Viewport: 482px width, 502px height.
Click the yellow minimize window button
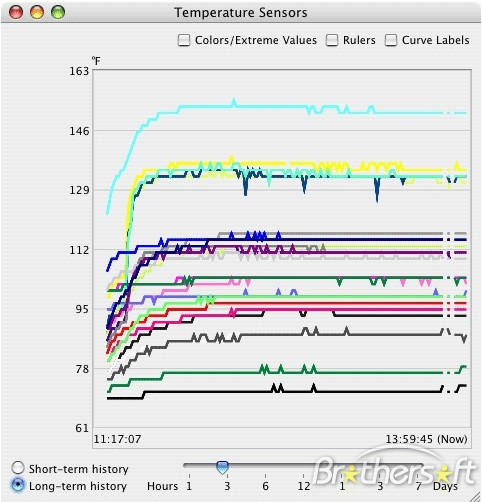[37, 12]
